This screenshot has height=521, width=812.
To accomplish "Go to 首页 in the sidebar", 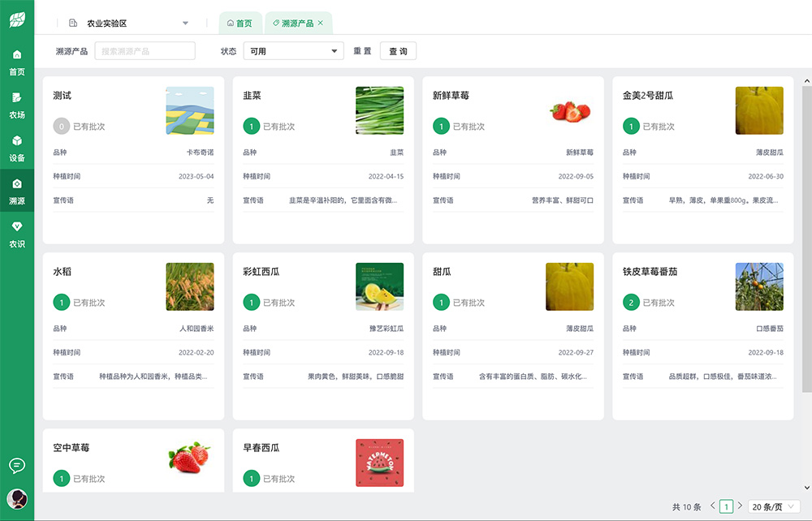I will (17, 62).
